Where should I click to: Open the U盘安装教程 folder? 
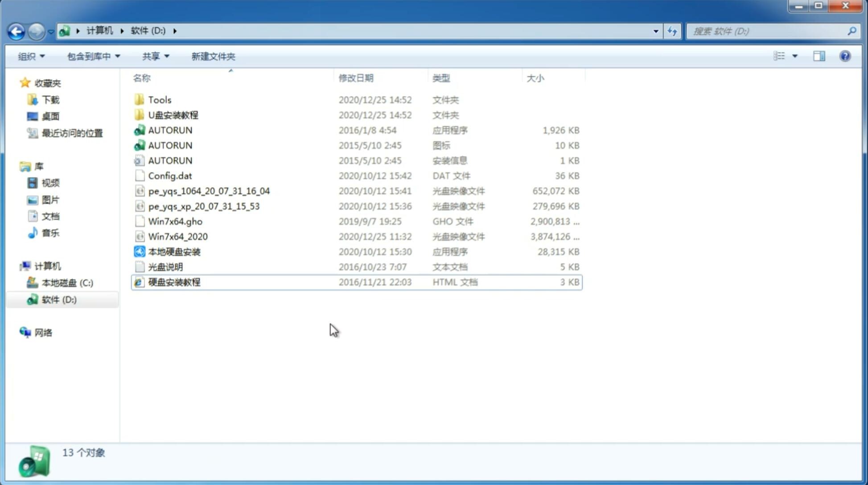pos(173,115)
